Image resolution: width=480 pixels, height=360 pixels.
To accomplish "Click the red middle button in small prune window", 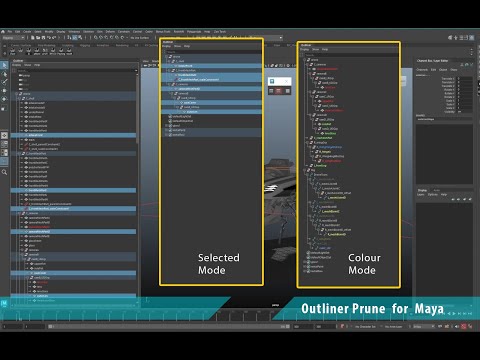I will (279, 91).
